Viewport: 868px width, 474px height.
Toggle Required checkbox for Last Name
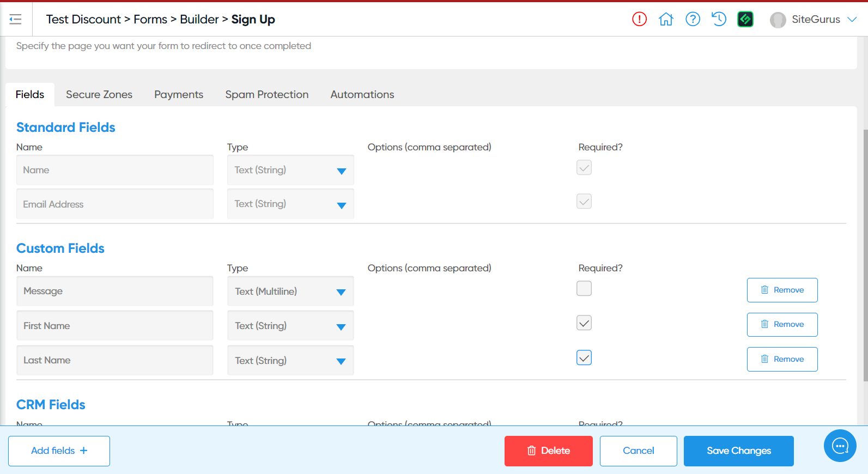[584, 358]
